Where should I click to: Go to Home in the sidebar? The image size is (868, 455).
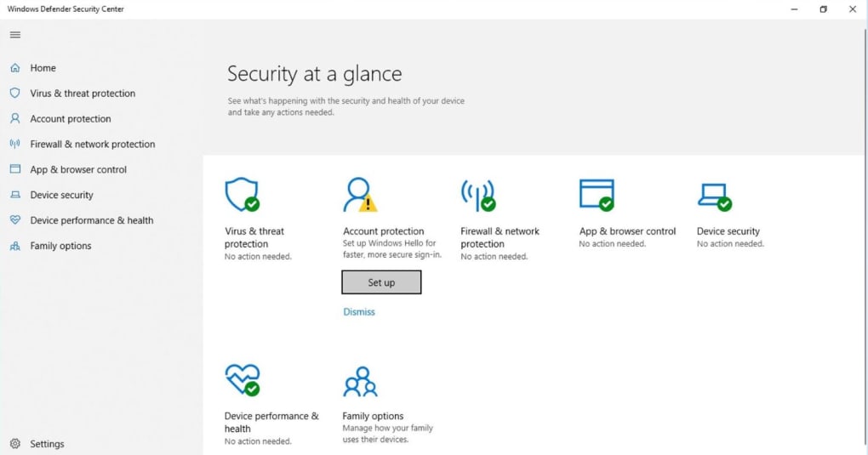tap(43, 68)
